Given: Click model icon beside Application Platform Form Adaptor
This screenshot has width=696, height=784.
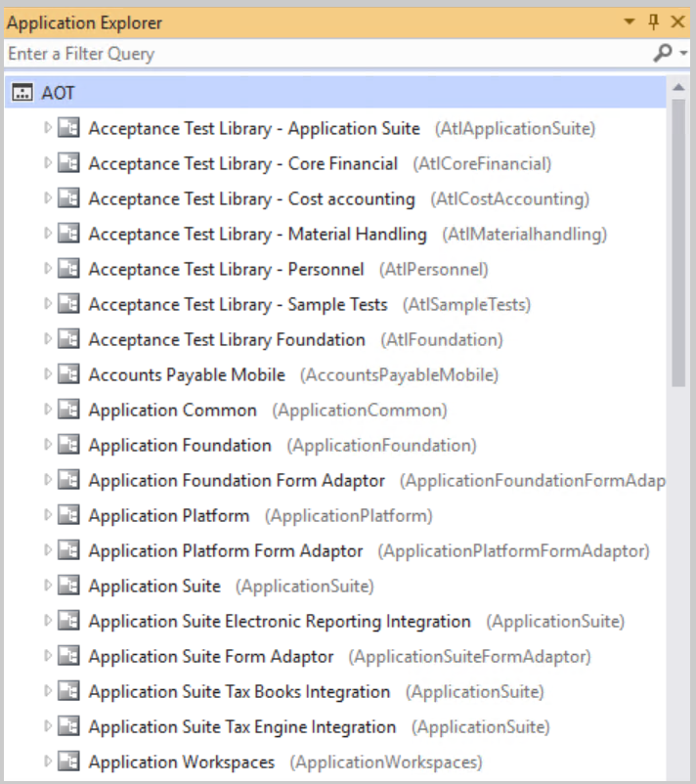Looking at the screenshot, I should 68,550.
